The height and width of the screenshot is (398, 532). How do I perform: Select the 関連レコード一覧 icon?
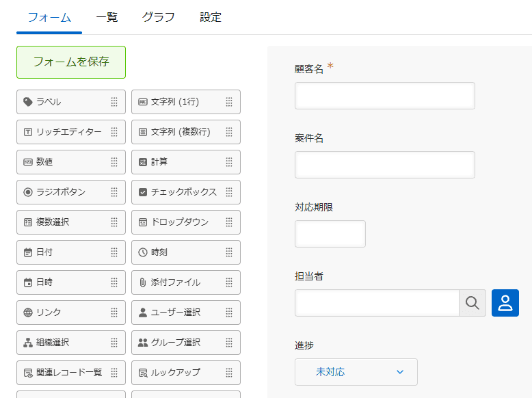tap(28, 373)
